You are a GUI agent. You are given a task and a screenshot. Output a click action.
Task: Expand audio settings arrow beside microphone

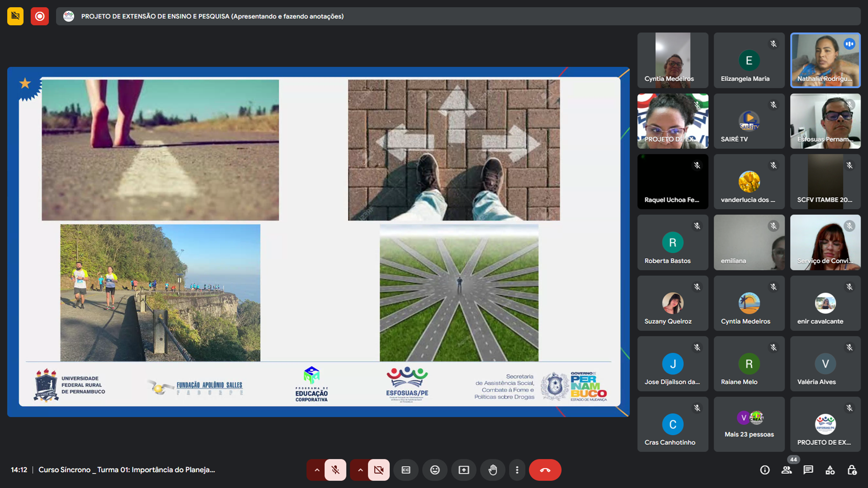tap(316, 470)
